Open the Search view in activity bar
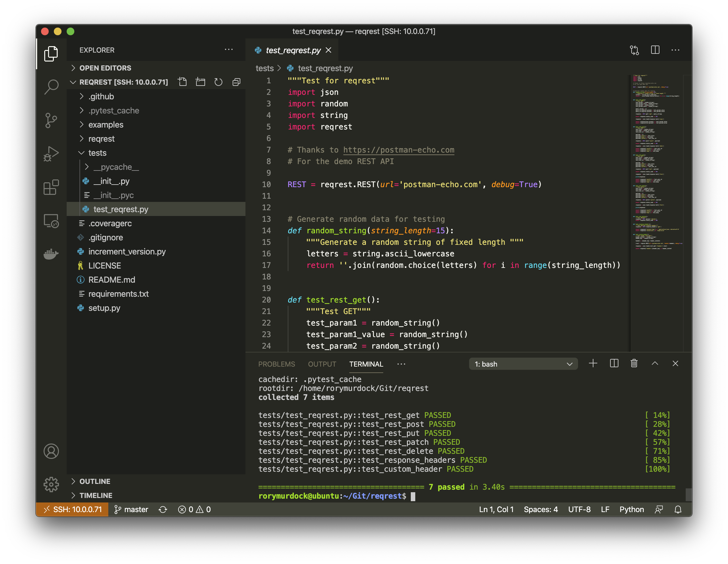 coord(51,87)
